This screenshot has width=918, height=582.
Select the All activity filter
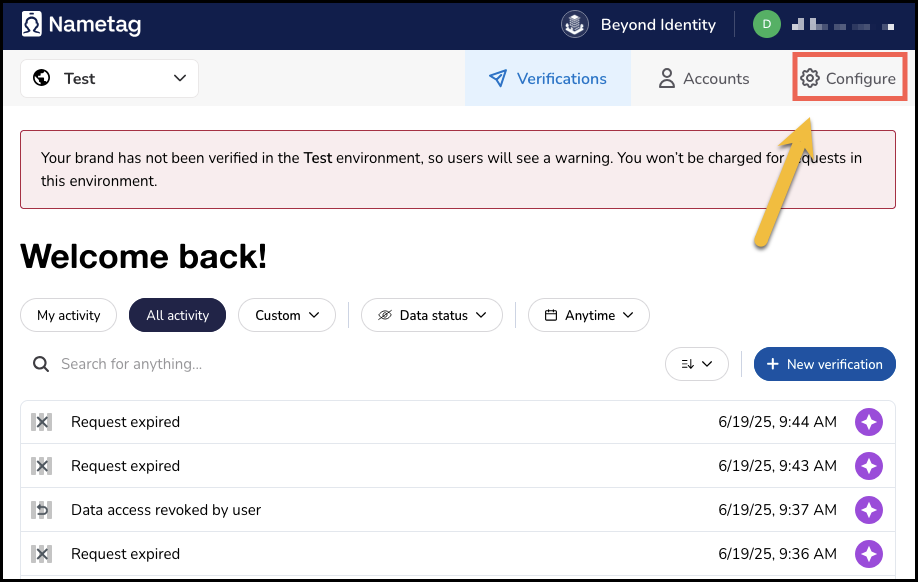[177, 315]
